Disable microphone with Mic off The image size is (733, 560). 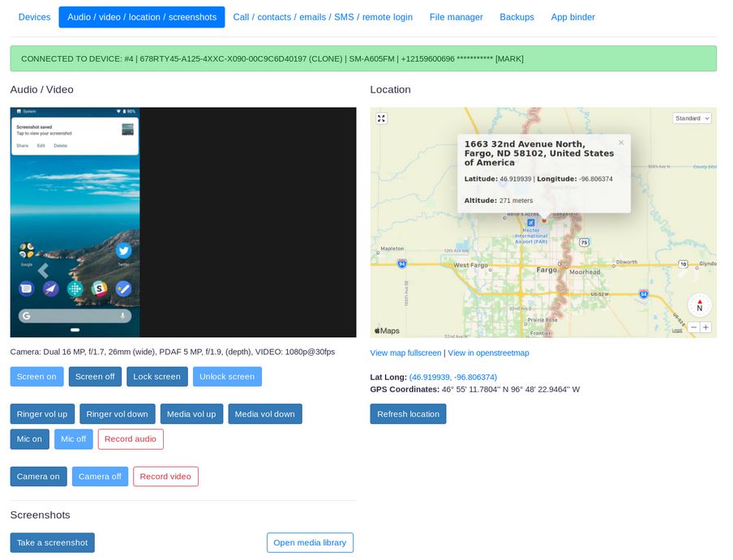(74, 439)
